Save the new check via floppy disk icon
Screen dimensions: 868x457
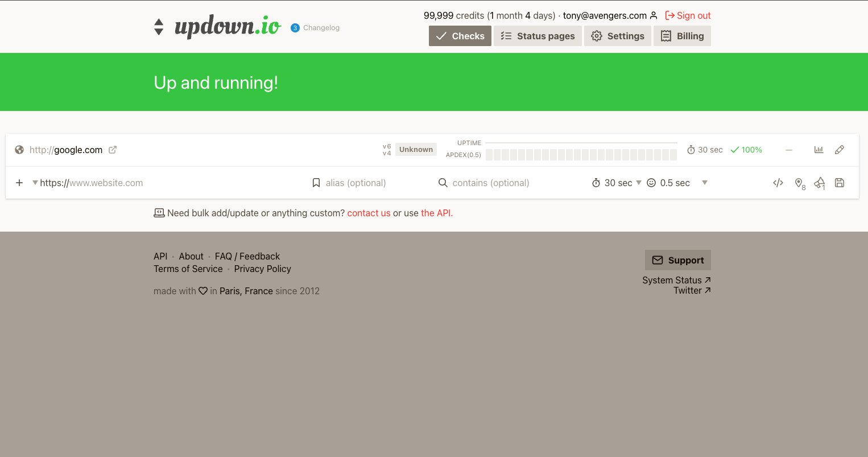pyautogui.click(x=840, y=183)
